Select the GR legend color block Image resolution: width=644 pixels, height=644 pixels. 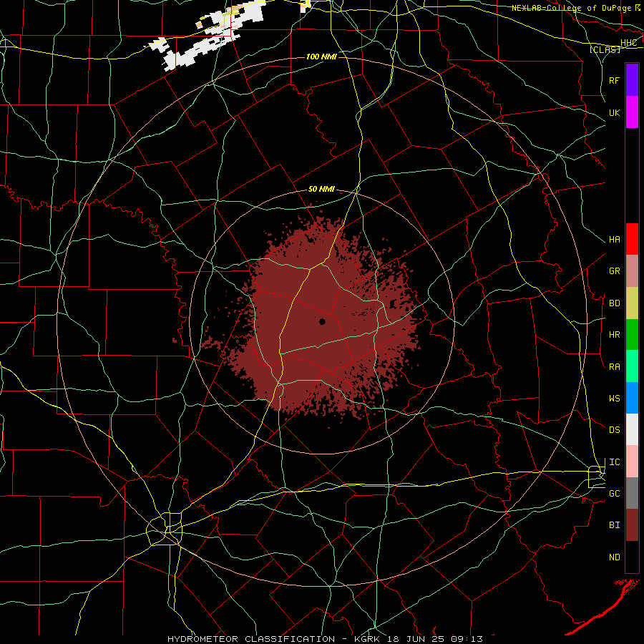[x=632, y=271]
